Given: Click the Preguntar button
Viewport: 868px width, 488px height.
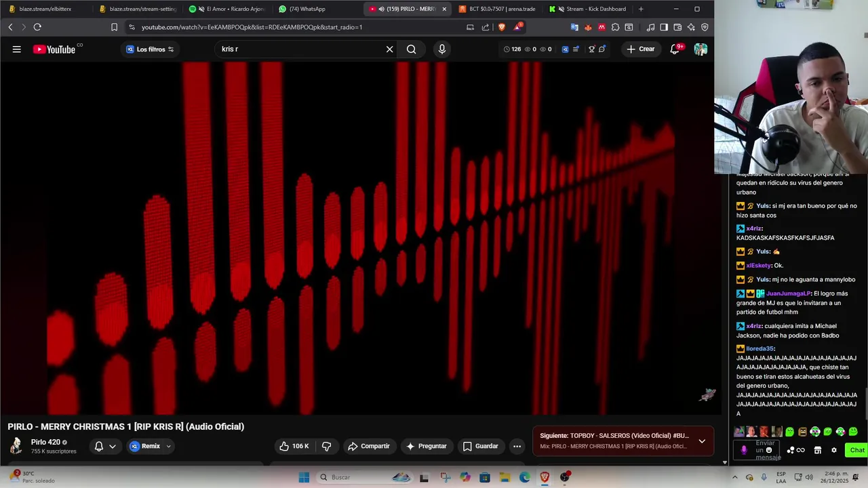Looking at the screenshot, I should [426, 446].
